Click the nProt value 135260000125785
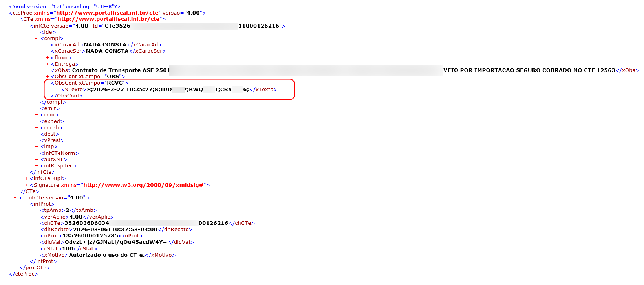 [90, 236]
